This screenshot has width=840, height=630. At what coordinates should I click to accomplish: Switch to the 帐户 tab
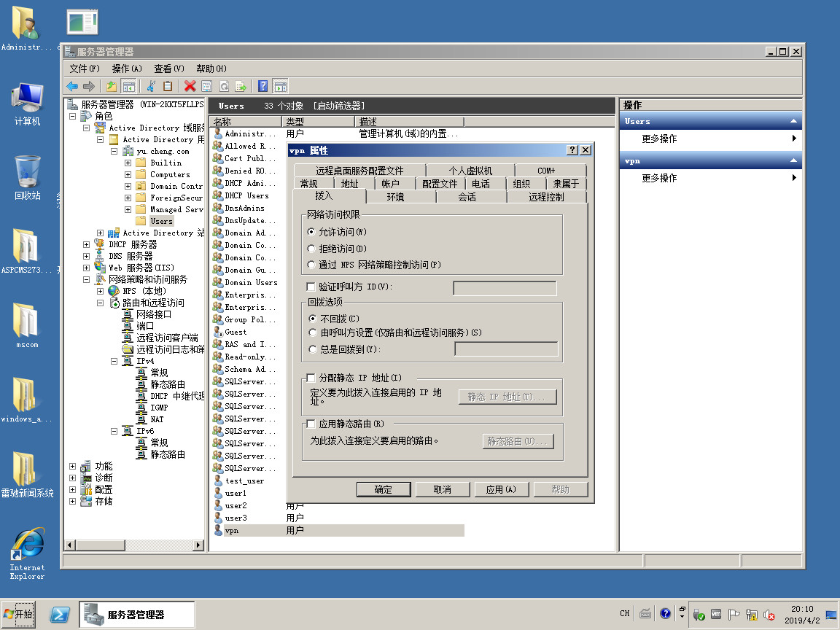click(x=391, y=184)
